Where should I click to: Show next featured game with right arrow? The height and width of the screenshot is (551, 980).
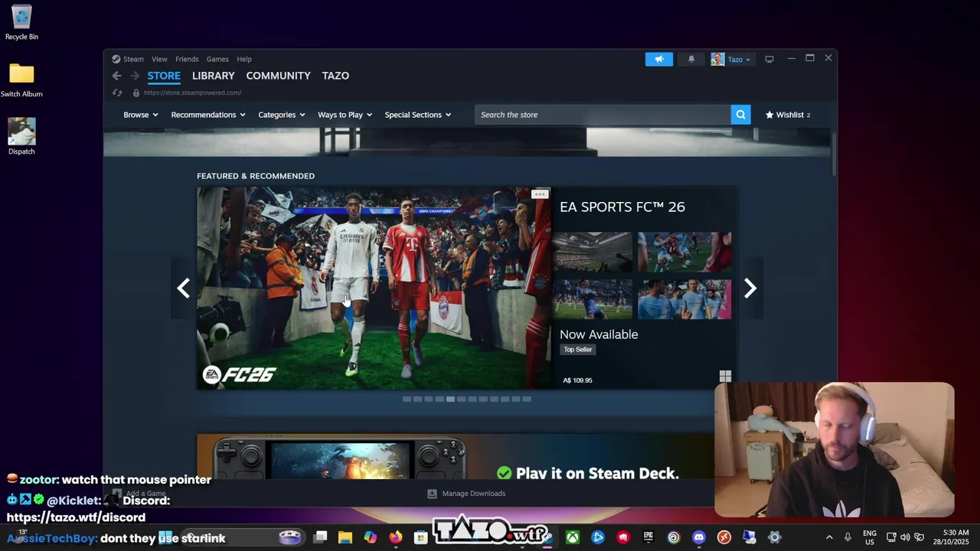pos(750,288)
